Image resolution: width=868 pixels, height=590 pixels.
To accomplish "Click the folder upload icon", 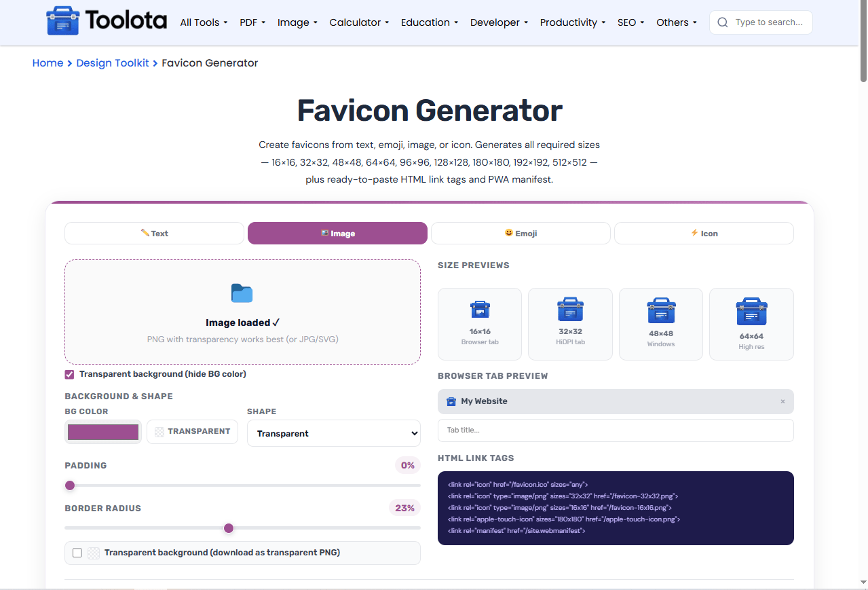I will point(242,293).
